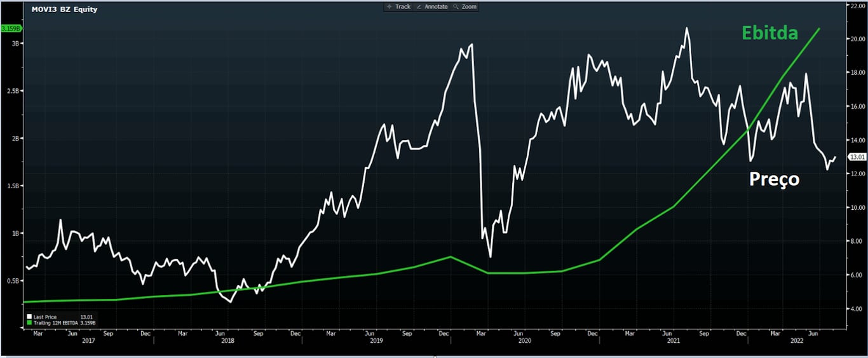Click the 18.00 right axis value
This screenshot has height=358, width=868.
857,72
